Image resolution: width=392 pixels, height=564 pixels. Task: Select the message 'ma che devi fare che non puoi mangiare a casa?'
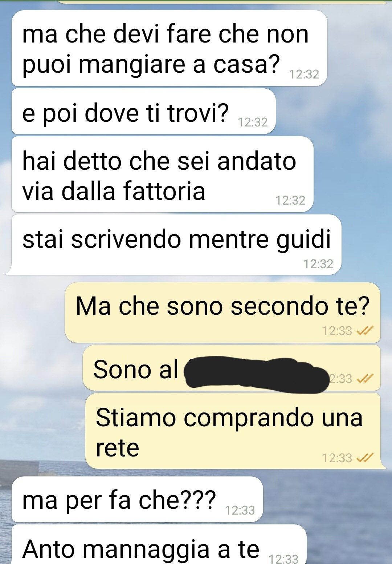click(x=170, y=48)
